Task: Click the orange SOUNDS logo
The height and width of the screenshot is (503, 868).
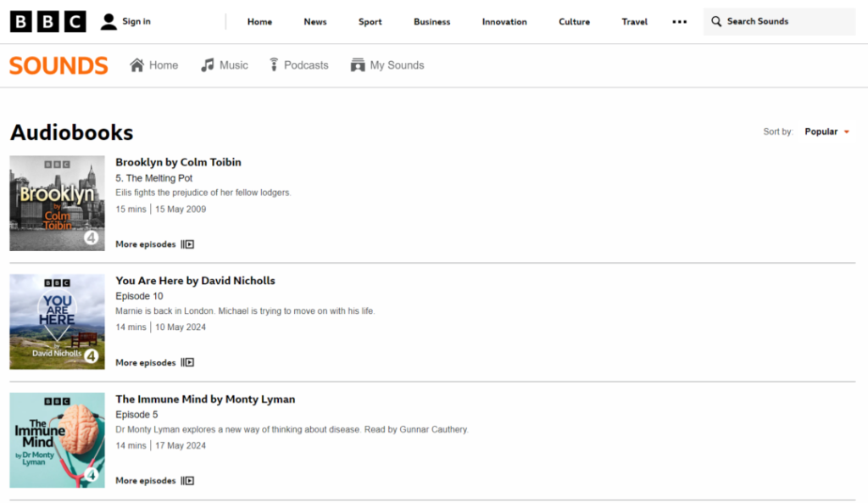Action: coord(58,65)
